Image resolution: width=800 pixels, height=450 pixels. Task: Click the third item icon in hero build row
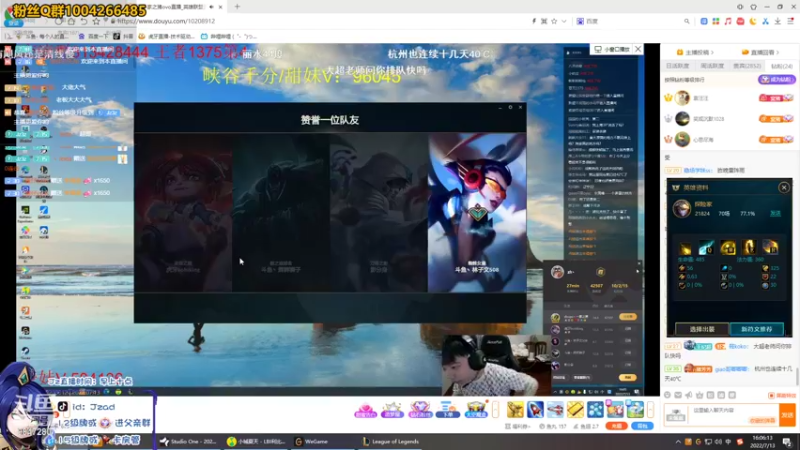tap(728, 248)
